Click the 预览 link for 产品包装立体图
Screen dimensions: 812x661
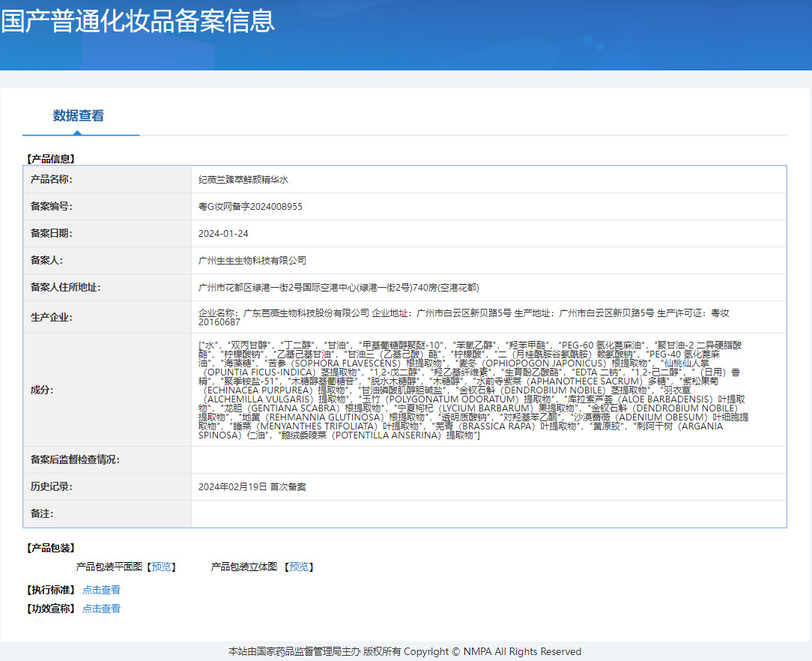tap(299, 567)
